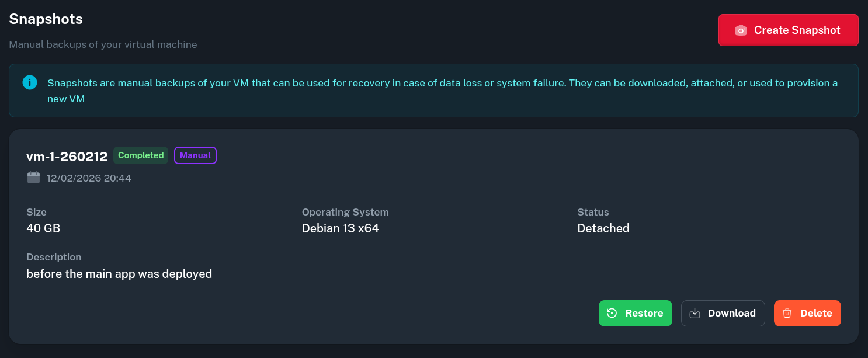Image resolution: width=868 pixels, height=358 pixels.
Task: Click the green Completed status badge
Action: [x=141, y=155]
